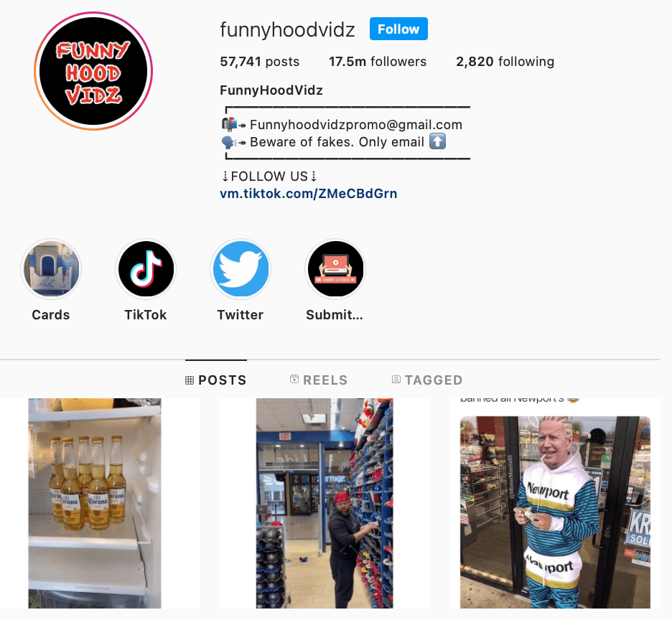Screen dimensions: 672x620
Task: Click the reels icon beside REELS
Action: (x=294, y=379)
